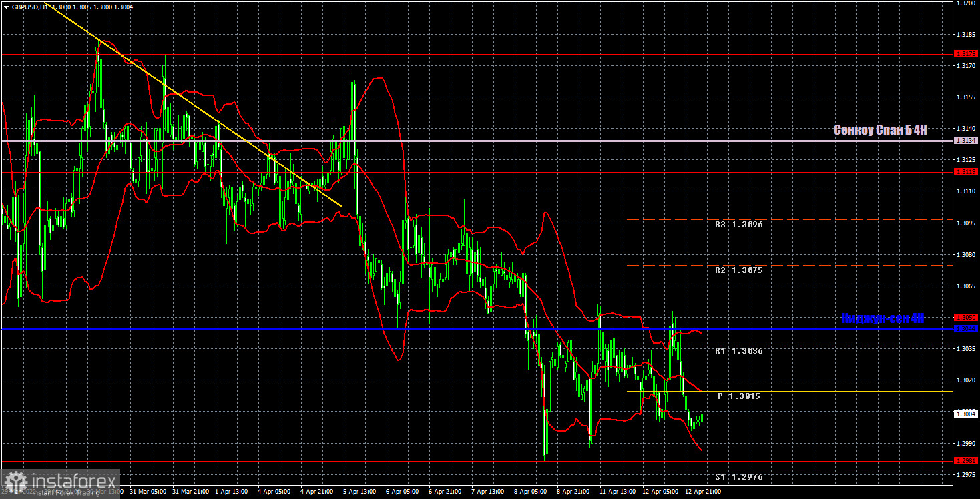This screenshot has width=980, height=499.
Task: Click the '31 Mar 21:00' time axis label
Action: (190, 492)
